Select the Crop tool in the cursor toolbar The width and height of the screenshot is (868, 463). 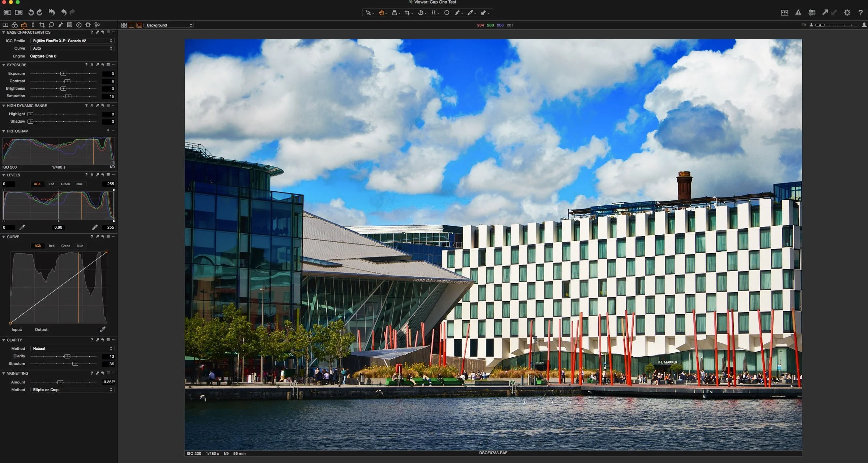click(x=408, y=13)
